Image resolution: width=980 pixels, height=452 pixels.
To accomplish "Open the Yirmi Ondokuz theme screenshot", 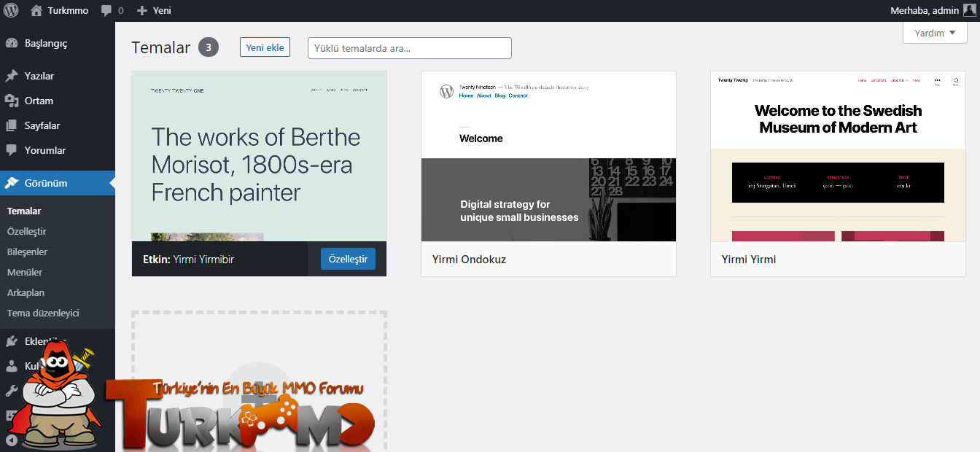I will pyautogui.click(x=548, y=156).
